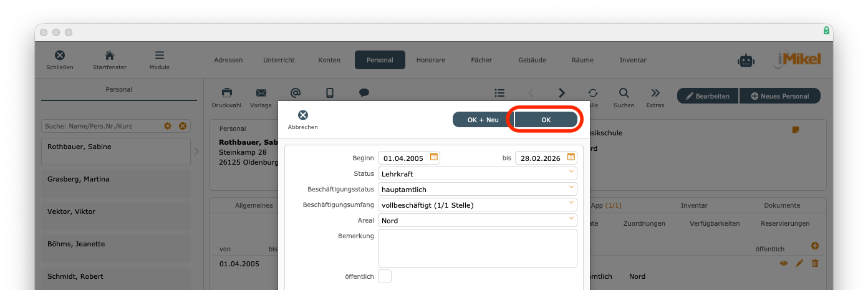Open calendar picker for Beginn date
This screenshot has width=868, height=290.
pyautogui.click(x=434, y=157)
